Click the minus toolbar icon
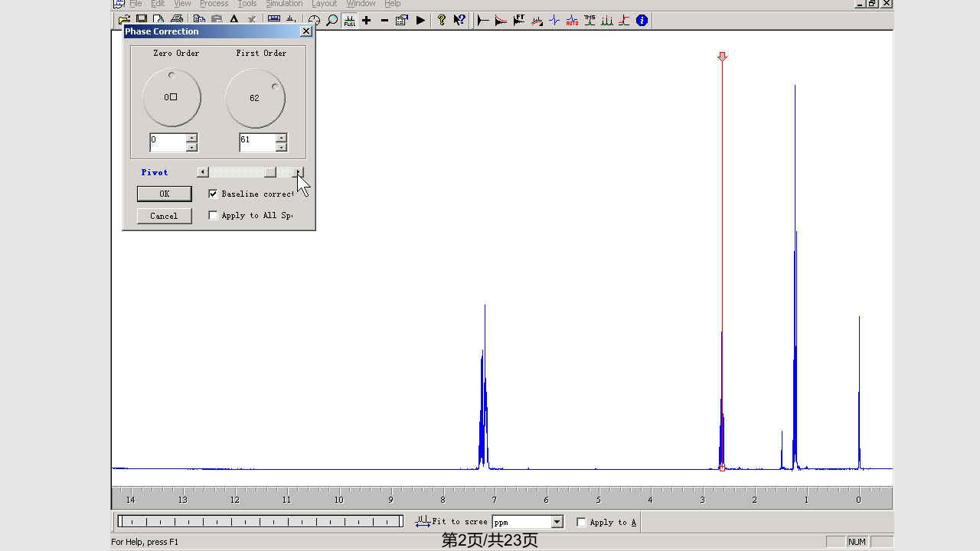Screen dimensions: 980x551 click(x=384, y=21)
